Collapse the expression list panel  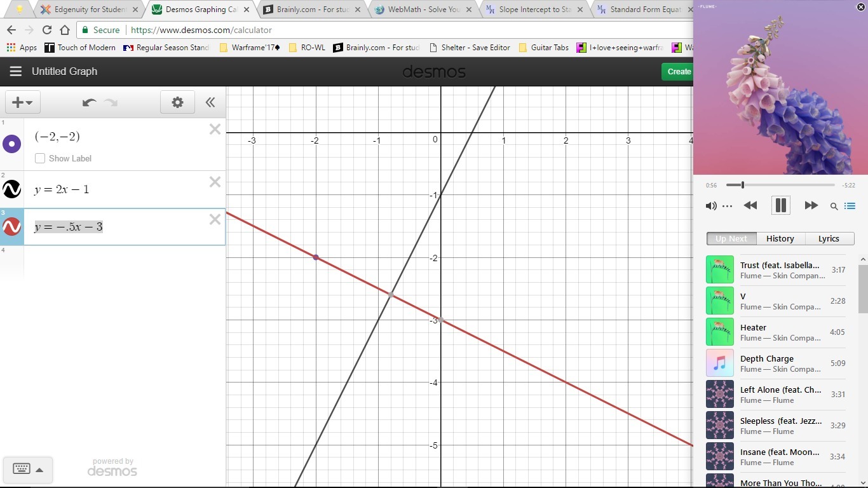(210, 102)
